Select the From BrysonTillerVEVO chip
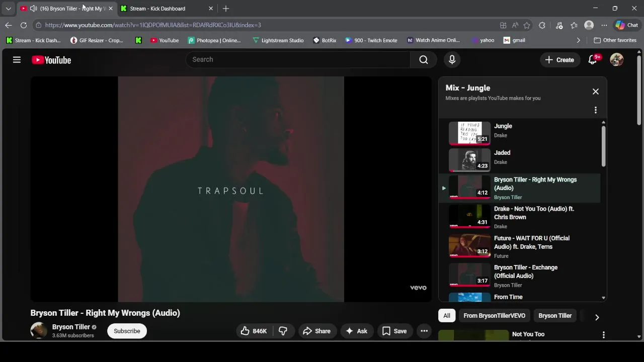Viewport: 644px width, 362px height. 494,316
